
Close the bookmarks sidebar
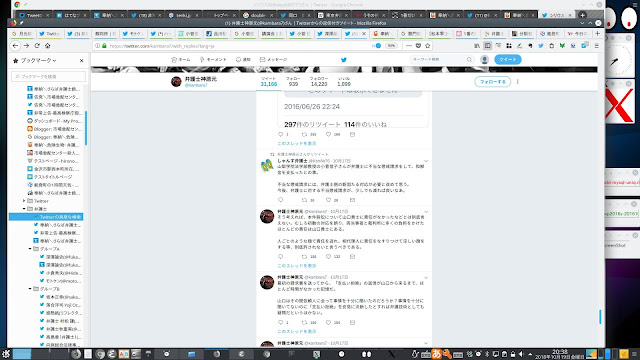coord(81,60)
